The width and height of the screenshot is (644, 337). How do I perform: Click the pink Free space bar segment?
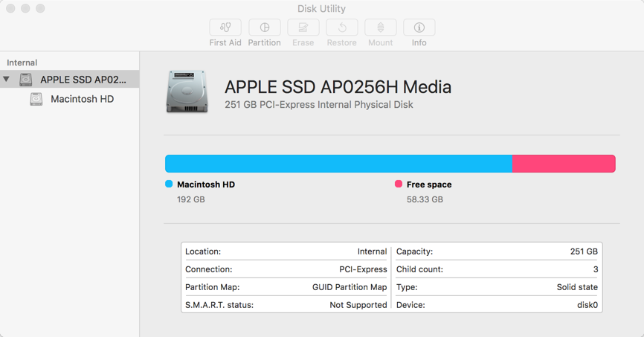pos(564,164)
